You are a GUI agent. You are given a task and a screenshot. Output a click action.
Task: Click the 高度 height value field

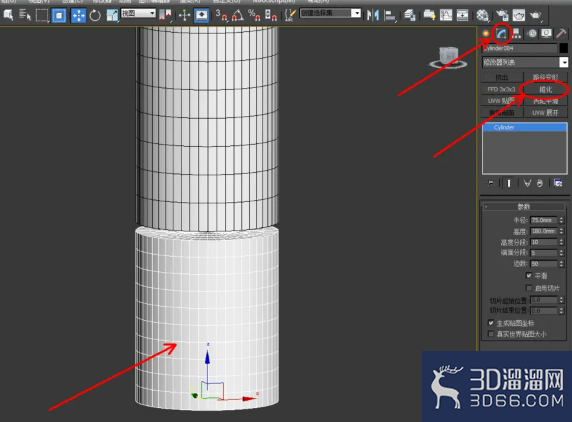(x=544, y=231)
